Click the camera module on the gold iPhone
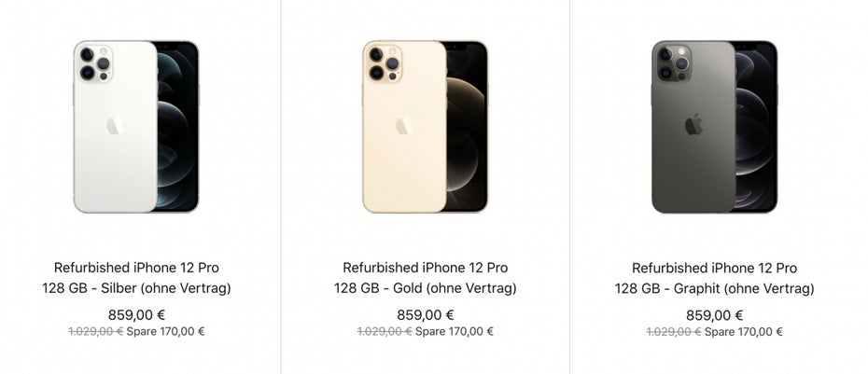 point(384,62)
